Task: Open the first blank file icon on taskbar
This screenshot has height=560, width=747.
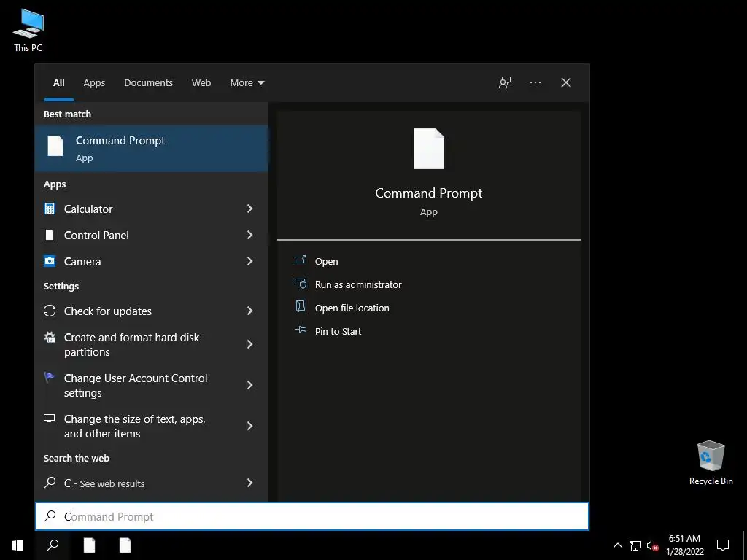Action: tap(89, 545)
